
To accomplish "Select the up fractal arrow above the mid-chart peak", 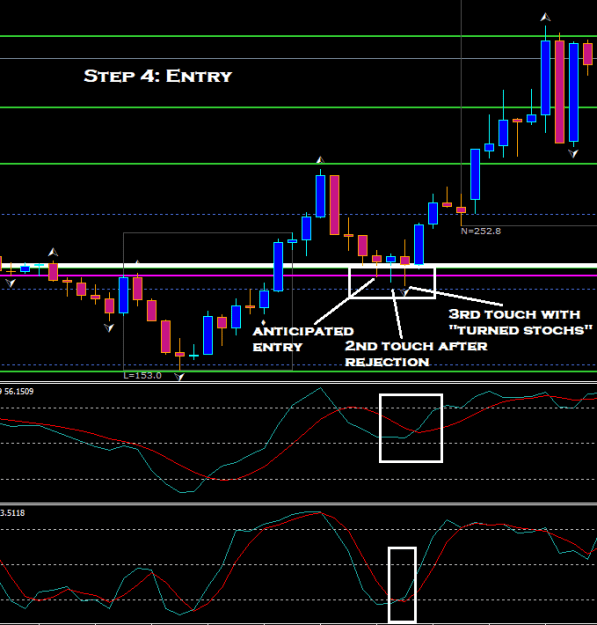I will [x=320, y=160].
